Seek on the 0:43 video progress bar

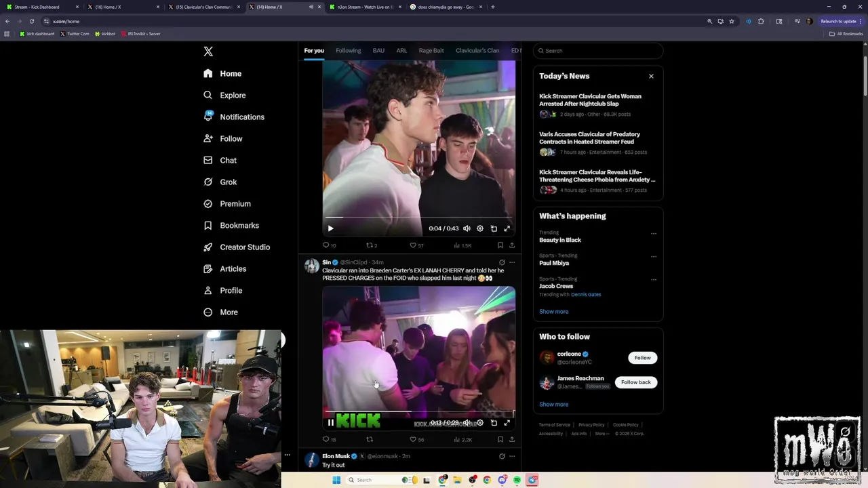(418, 218)
